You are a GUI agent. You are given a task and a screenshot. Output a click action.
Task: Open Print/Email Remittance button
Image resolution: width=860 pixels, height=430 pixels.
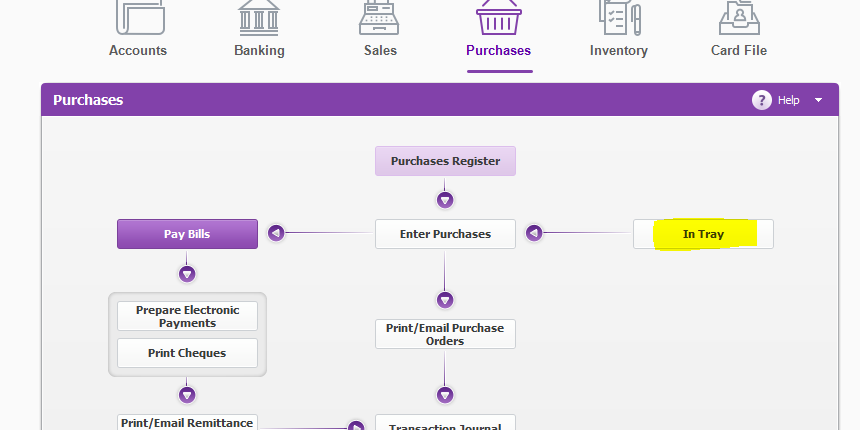[x=187, y=422]
